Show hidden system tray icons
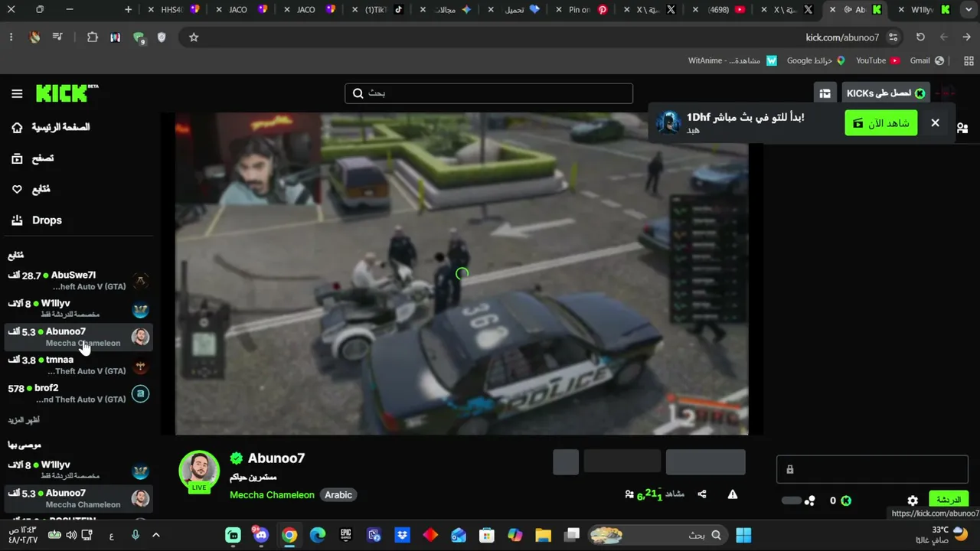This screenshot has width=980, height=551. [x=156, y=535]
